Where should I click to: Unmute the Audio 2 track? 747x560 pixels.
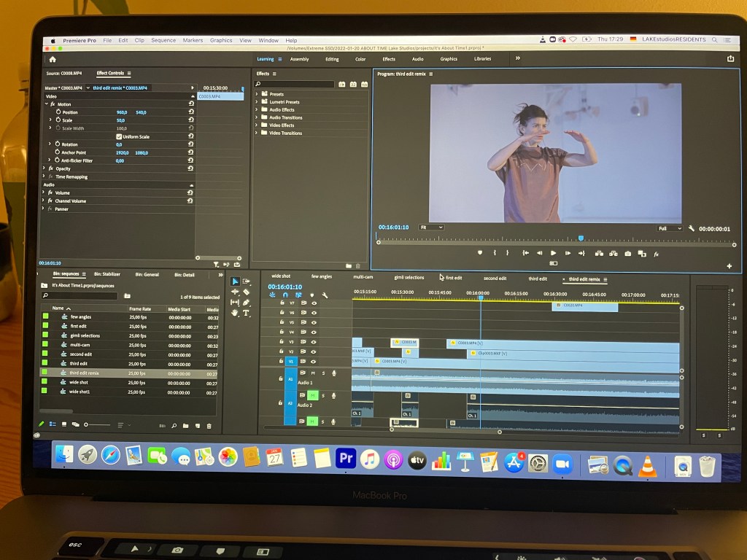click(312, 395)
